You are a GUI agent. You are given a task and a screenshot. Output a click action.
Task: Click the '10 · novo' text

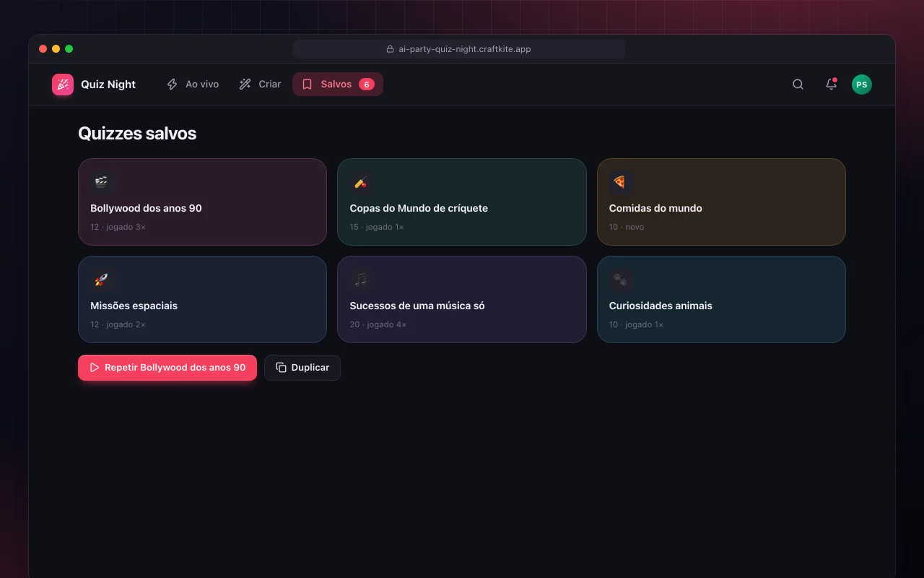(627, 227)
